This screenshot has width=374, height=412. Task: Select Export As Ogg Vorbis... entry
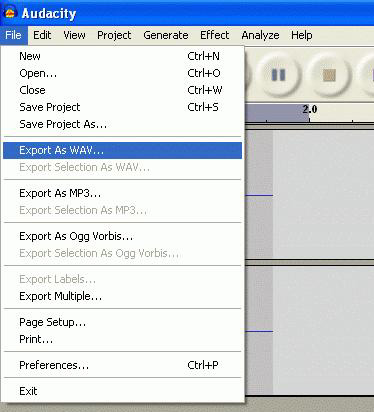point(123,236)
